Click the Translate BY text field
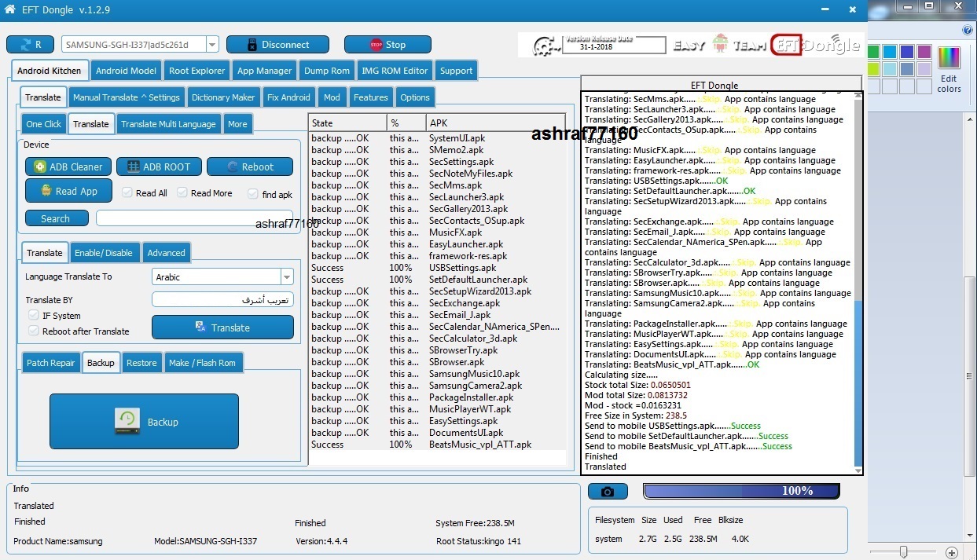The height and width of the screenshot is (560, 977). [x=222, y=299]
